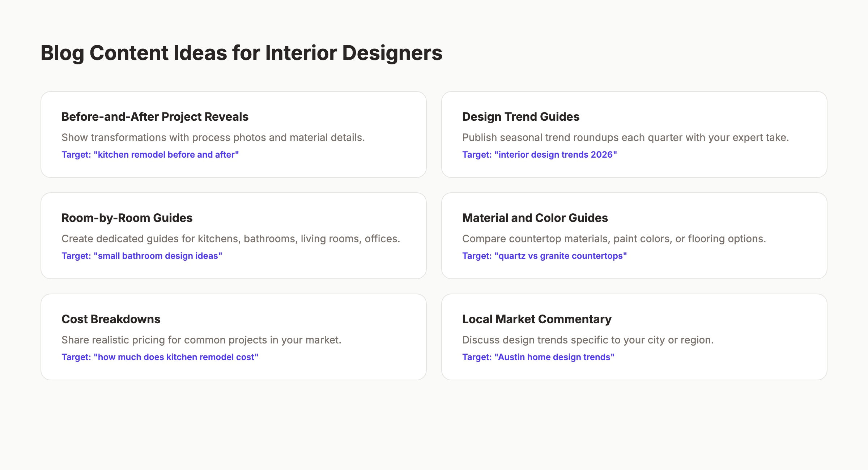Viewport: 868px width, 470px height.
Task: Click the Room-by-Room Guides heading
Action: pos(127,218)
